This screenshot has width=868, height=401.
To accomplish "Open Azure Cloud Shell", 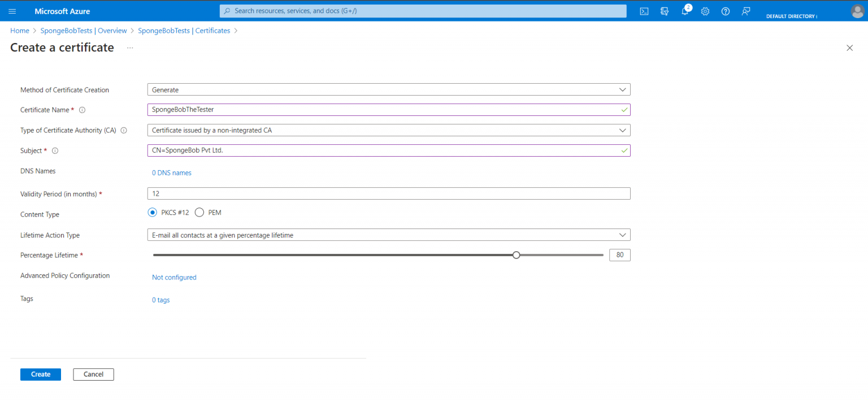I will pos(644,11).
